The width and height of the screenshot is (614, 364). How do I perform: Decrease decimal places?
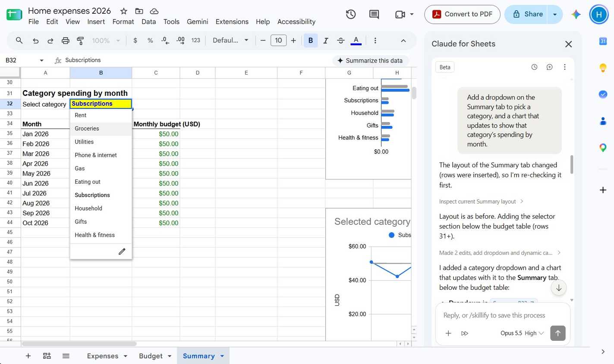(165, 41)
